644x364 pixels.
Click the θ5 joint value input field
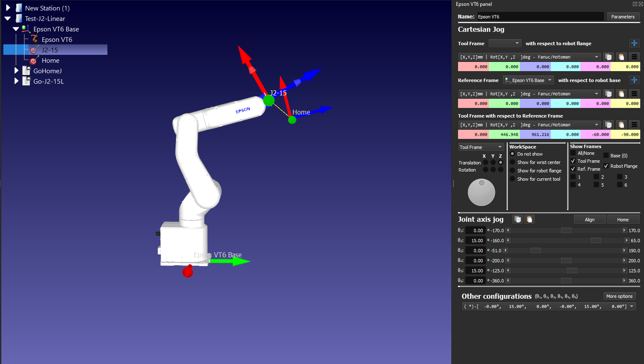tap(476, 271)
